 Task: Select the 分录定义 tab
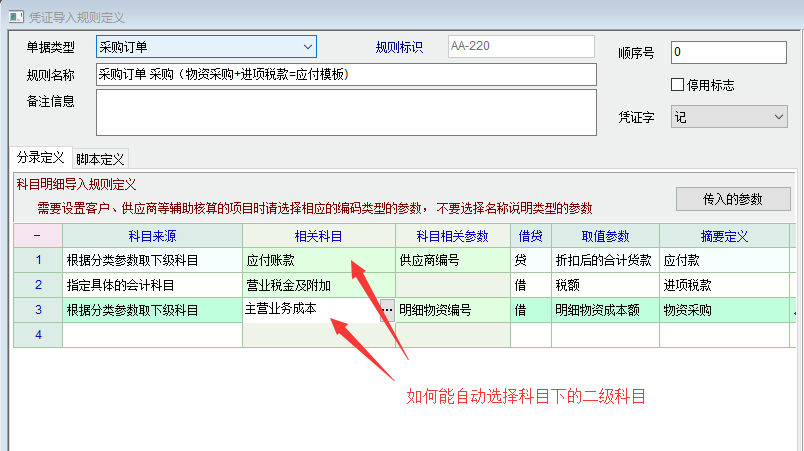40,158
